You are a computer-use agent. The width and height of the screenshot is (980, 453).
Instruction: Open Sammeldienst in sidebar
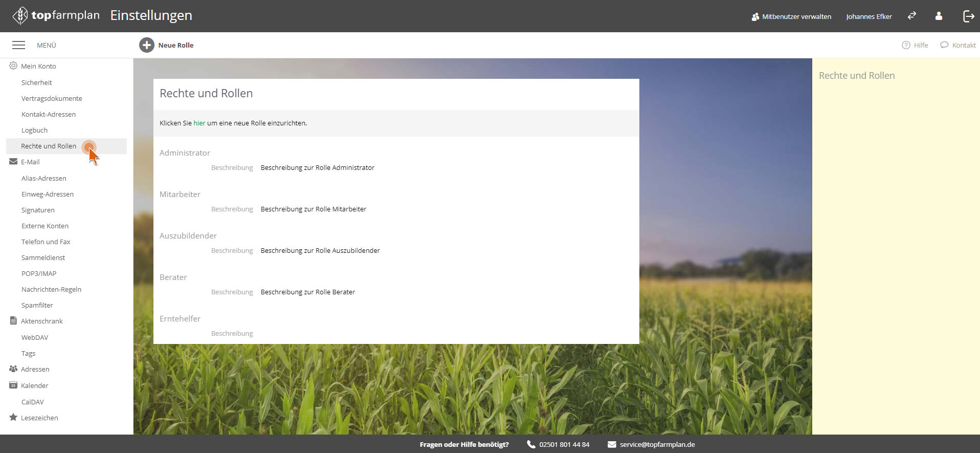pos(43,257)
